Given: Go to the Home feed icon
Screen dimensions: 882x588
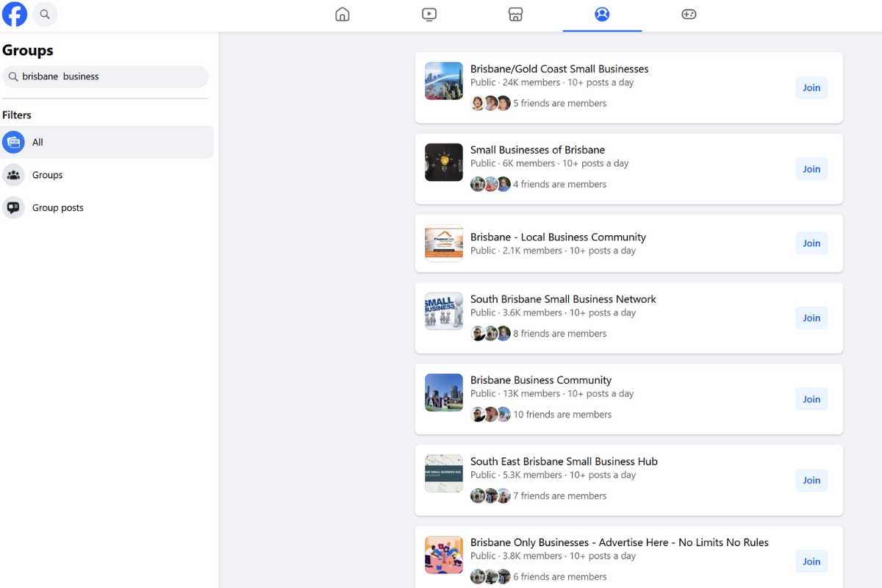Looking at the screenshot, I should pos(343,14).
